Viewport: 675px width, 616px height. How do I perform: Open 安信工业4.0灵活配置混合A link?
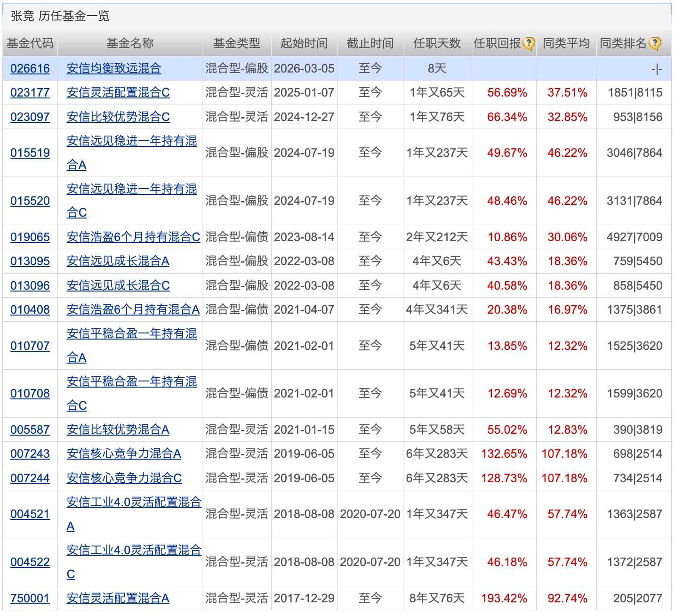(134, 503)
